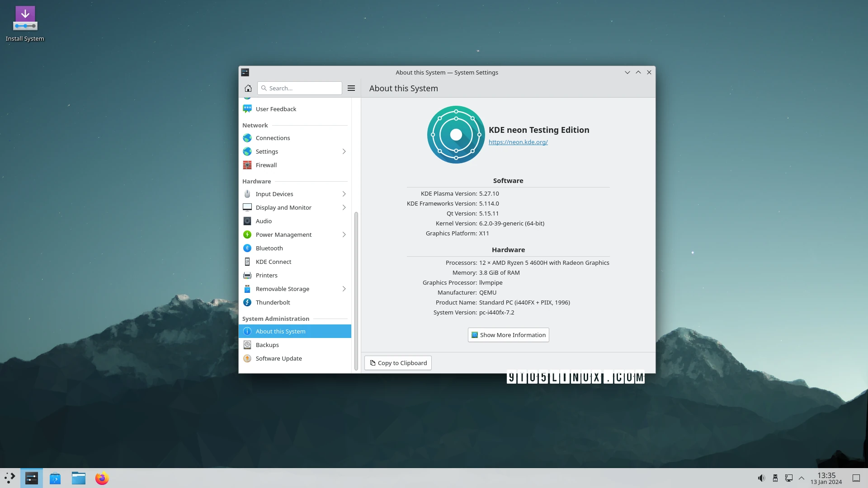Open the hamburger menu next to search
This screenshot has height=488, width=868.
[351, 88]
